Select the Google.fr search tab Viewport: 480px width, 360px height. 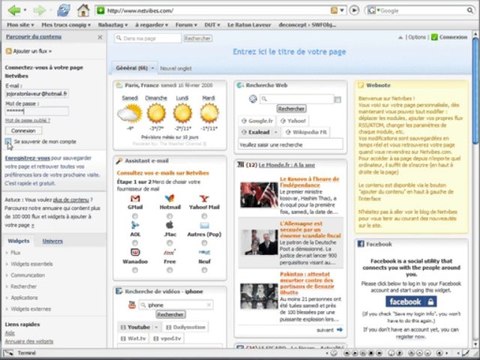coord(257,121)
